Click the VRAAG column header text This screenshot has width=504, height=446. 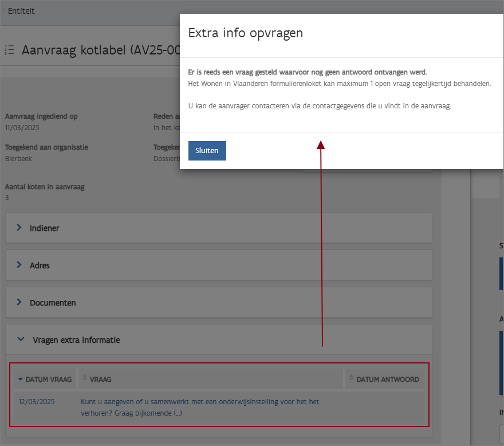101,380
